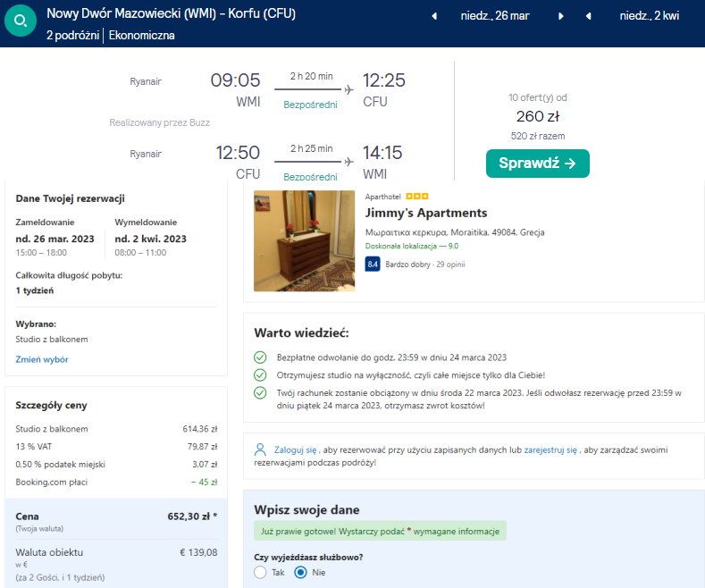Click the user profile icon beside Zaloguj się
This screenshot has height=588, width=705.
[x=260, y=449]
